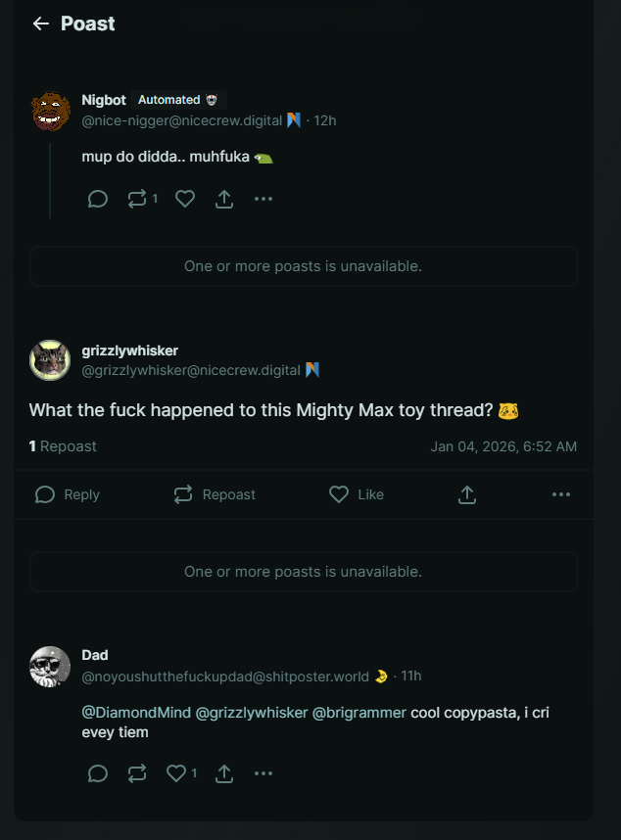Viewport: 621px width, 840px height.
Task: Open grizzlywhisker's cat avatar
Action: point(50,360)
